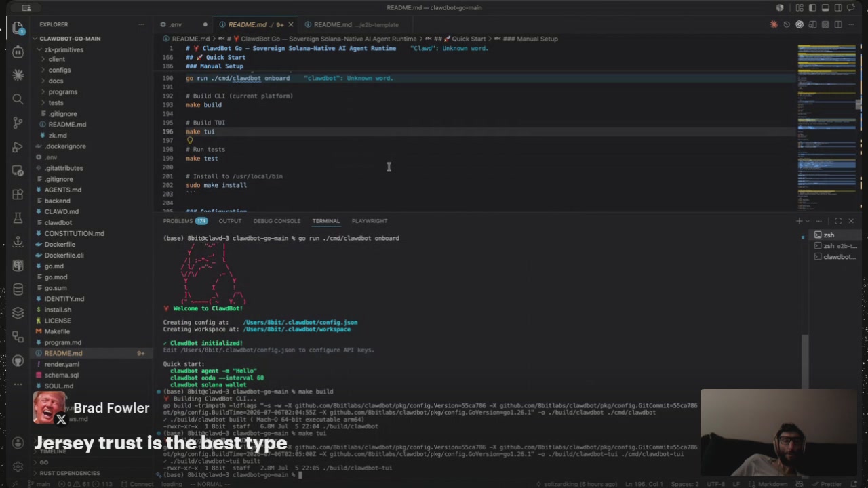Split the editor to the right
Viewport: 868px width, 488px height.
838,25
